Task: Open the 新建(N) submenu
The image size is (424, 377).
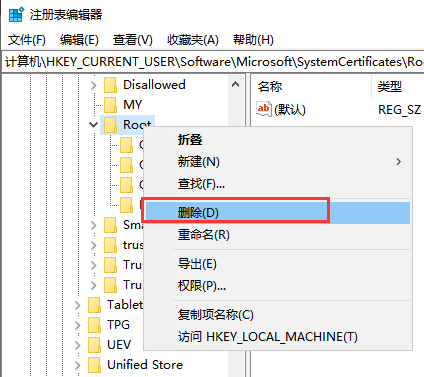Action: coord(278,162)
